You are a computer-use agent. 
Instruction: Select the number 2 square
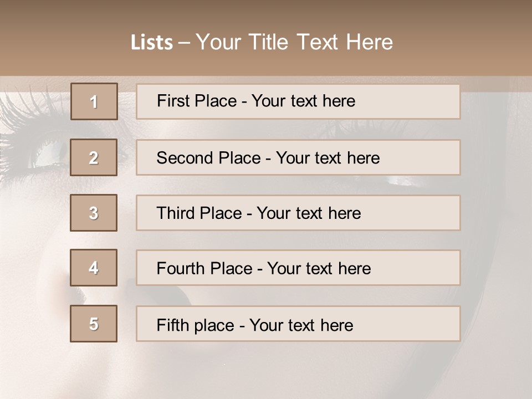[94, 157]
